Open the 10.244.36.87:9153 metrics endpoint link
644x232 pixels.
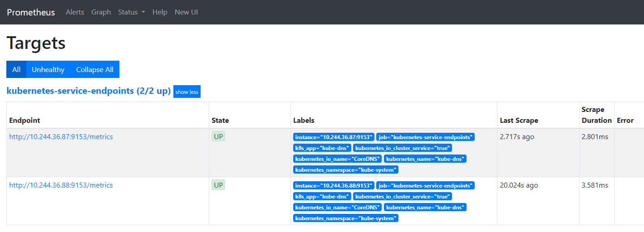61,137
